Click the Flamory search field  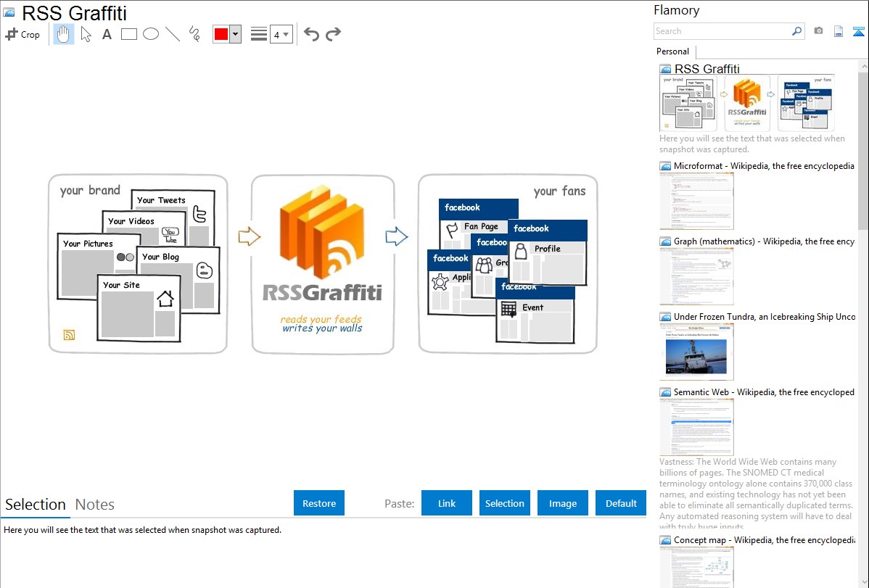722,31
